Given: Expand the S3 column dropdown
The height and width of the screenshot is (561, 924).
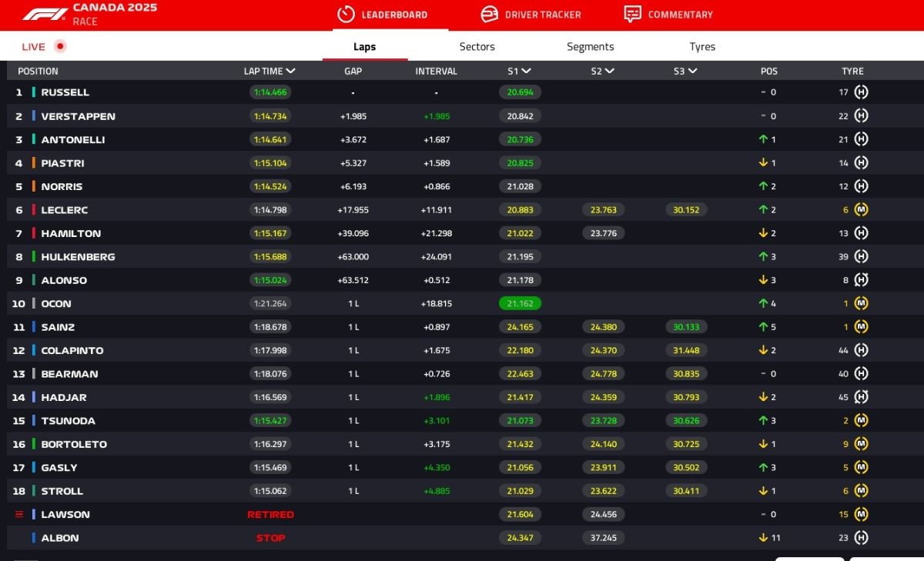Looking at the screenshot, I should click(x=692, y=71).
